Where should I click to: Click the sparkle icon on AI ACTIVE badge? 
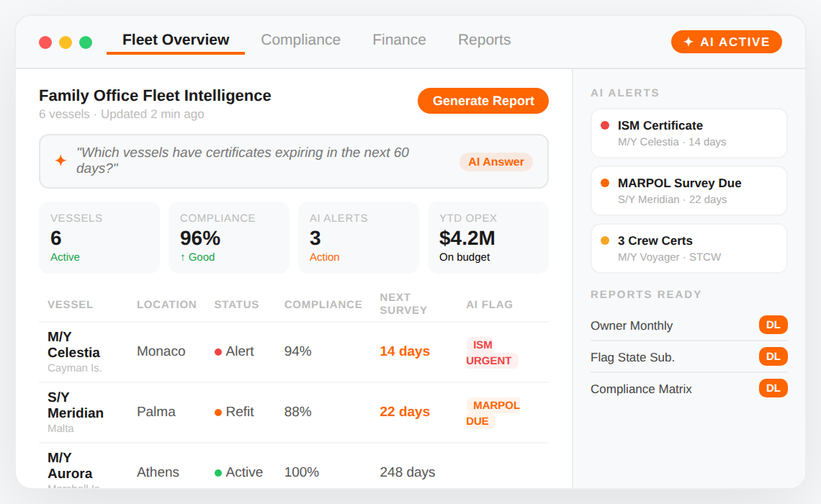click(x=687, y=42)
